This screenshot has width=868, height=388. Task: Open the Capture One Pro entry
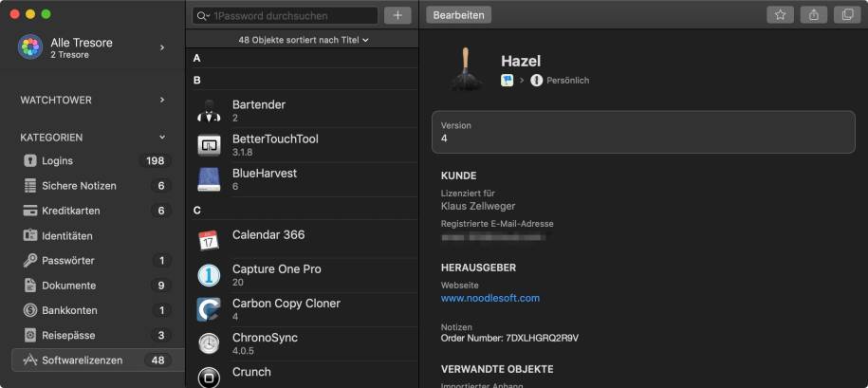point(305,275)
